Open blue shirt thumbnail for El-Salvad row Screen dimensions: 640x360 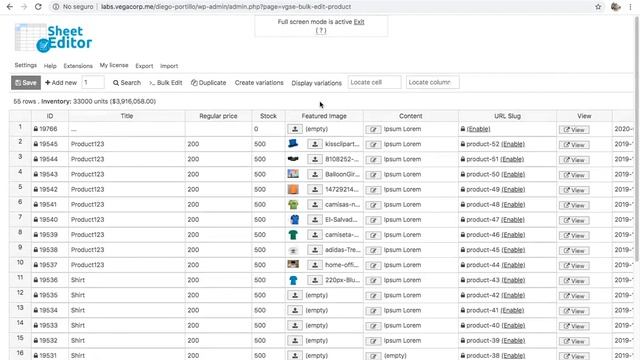[294, 220]
